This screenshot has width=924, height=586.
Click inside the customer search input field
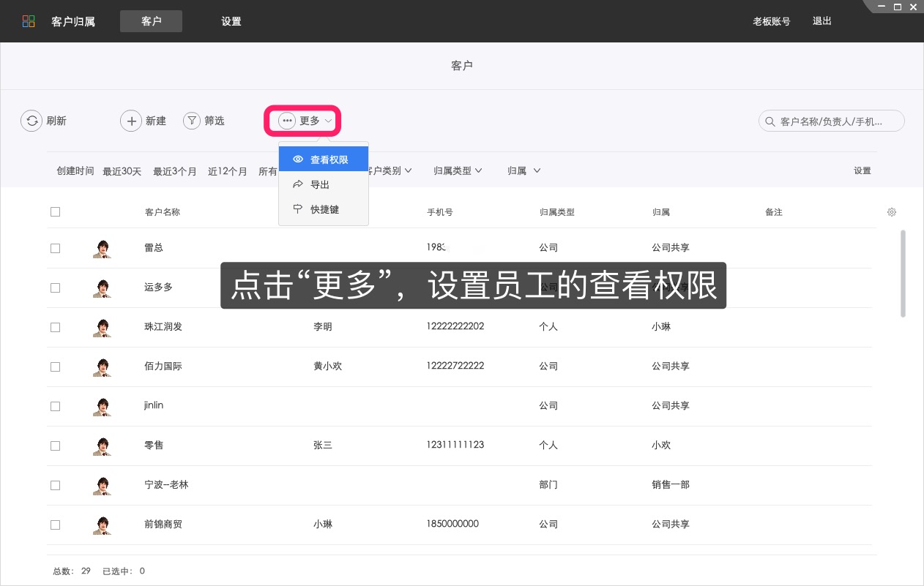[835, 121]
